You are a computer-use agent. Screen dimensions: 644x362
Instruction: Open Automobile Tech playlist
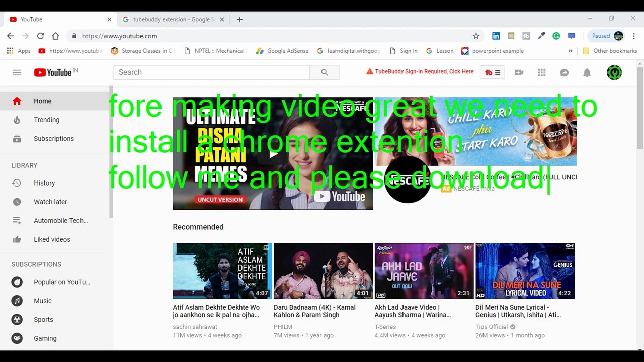pos(54,221)
